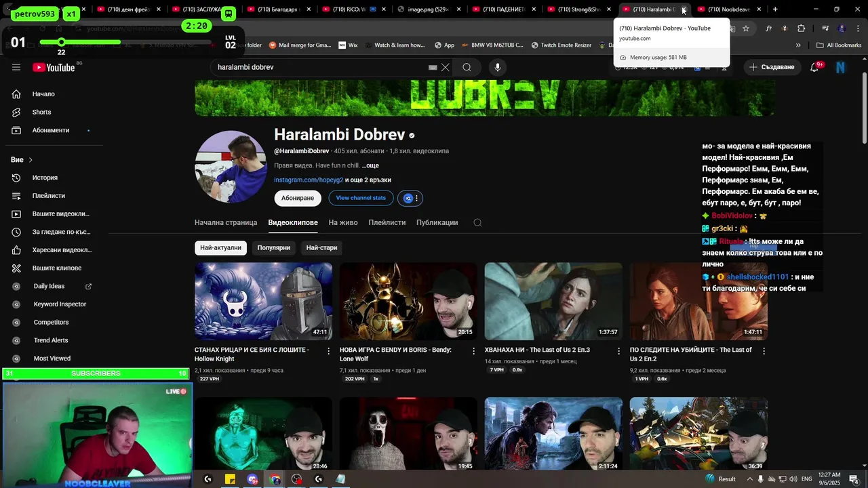Open The Last of Us 2 En.3 thumbnail
The height and width of the screenshot is (488, 868).
tap(553, 301)
